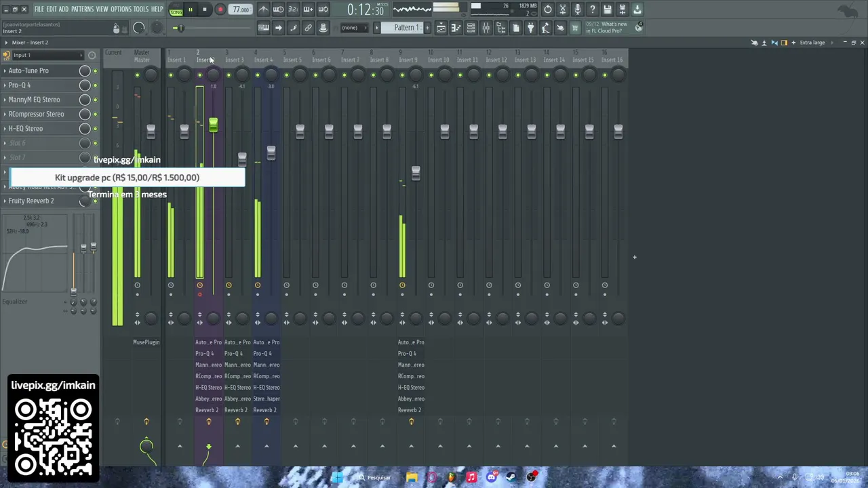The image size is (868, 488).
Task: Click the metronome icon
Action: (264, 9)
